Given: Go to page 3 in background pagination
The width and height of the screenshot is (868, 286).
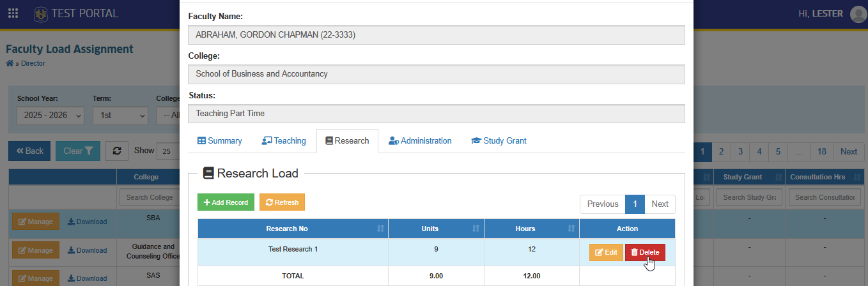Looking at the screenshot, I should click(x=740, y=151).
